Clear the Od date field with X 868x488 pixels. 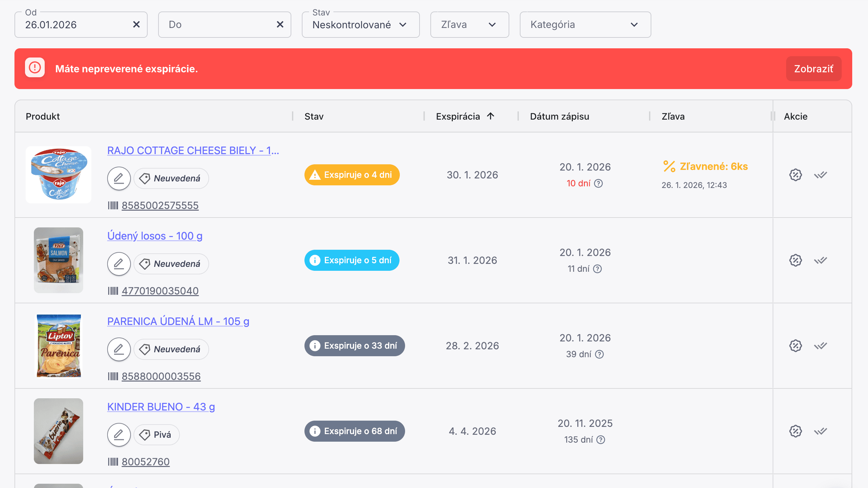136,25
